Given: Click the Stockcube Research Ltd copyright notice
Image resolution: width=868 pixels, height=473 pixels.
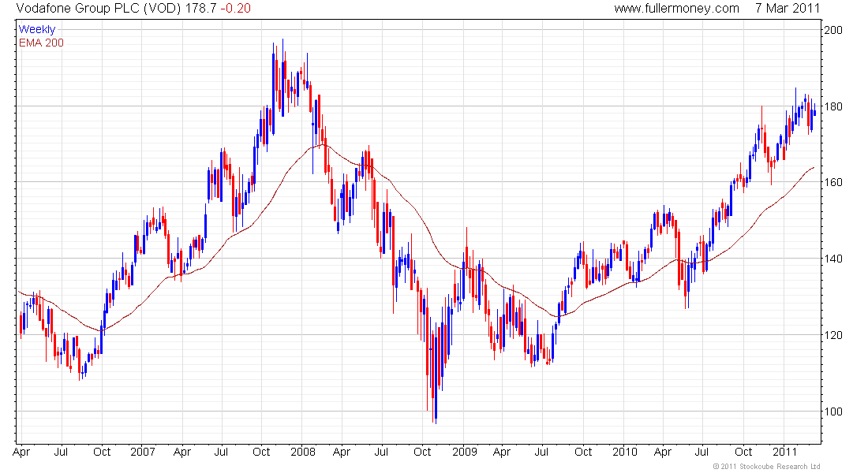Looking at the screenshot, I should click(x=766, y=467).
